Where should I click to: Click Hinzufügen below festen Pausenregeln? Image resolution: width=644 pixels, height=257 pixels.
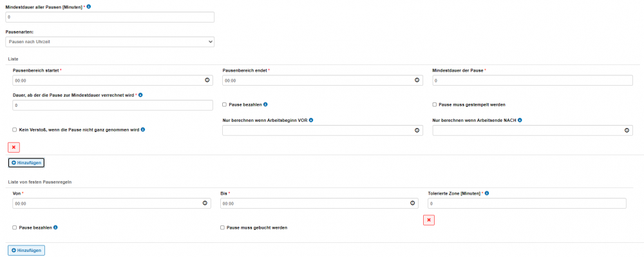pos(26,250)
